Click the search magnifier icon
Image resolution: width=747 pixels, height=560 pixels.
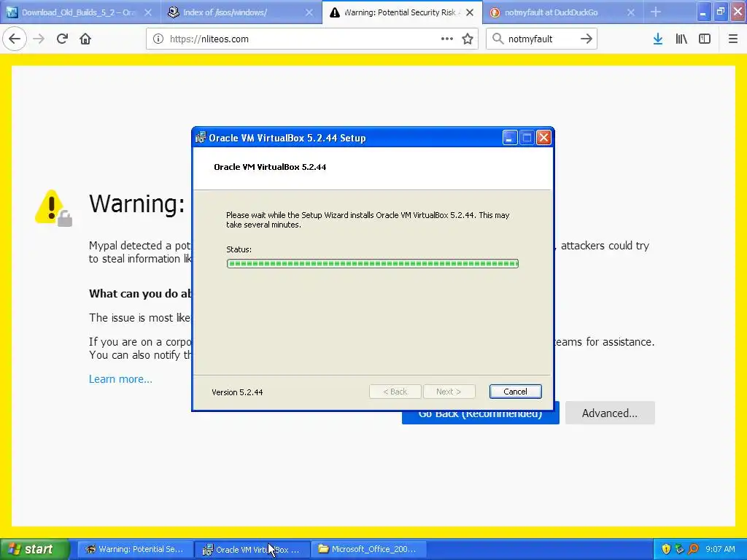[x=498, y=39]
